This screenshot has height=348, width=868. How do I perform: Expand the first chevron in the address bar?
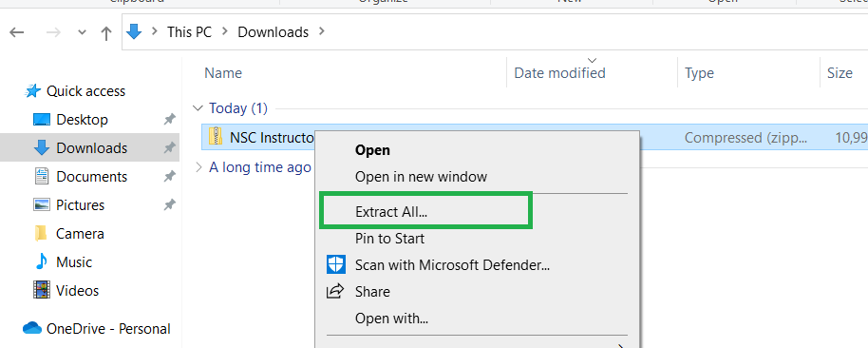(x=155, y=31)
